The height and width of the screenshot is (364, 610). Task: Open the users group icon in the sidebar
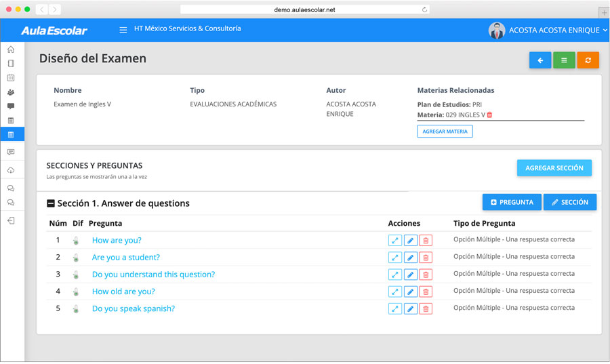11,92
